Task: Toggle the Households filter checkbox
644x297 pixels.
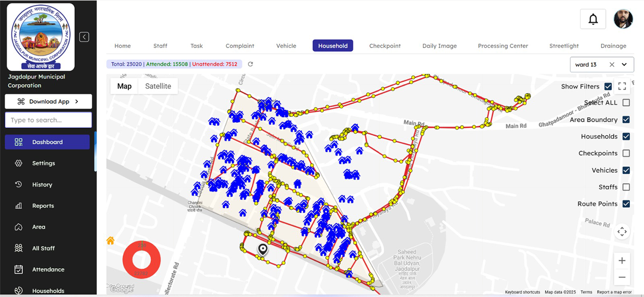Action: coord(626,136)
